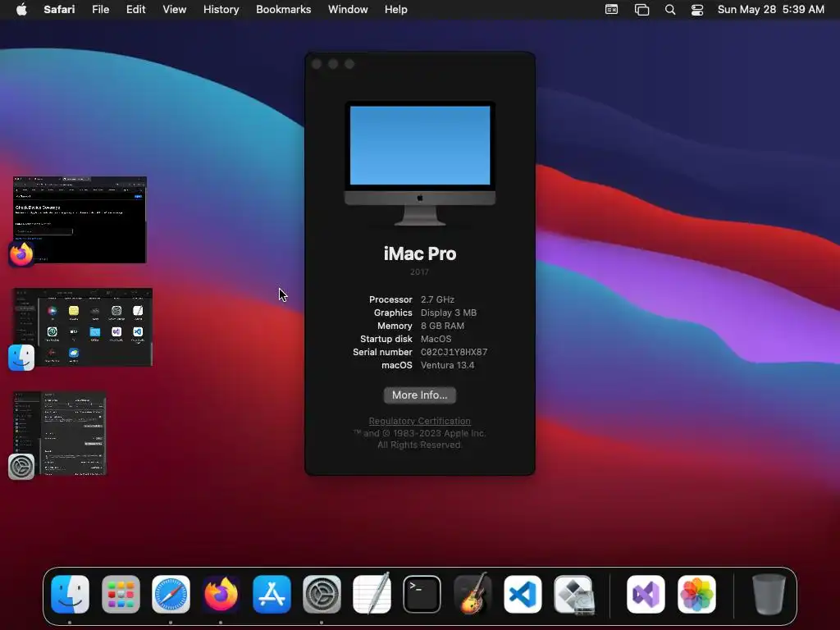Click the 8 GB RAM memory value
This screenshot has width=840, height=630.
(442, 326)
